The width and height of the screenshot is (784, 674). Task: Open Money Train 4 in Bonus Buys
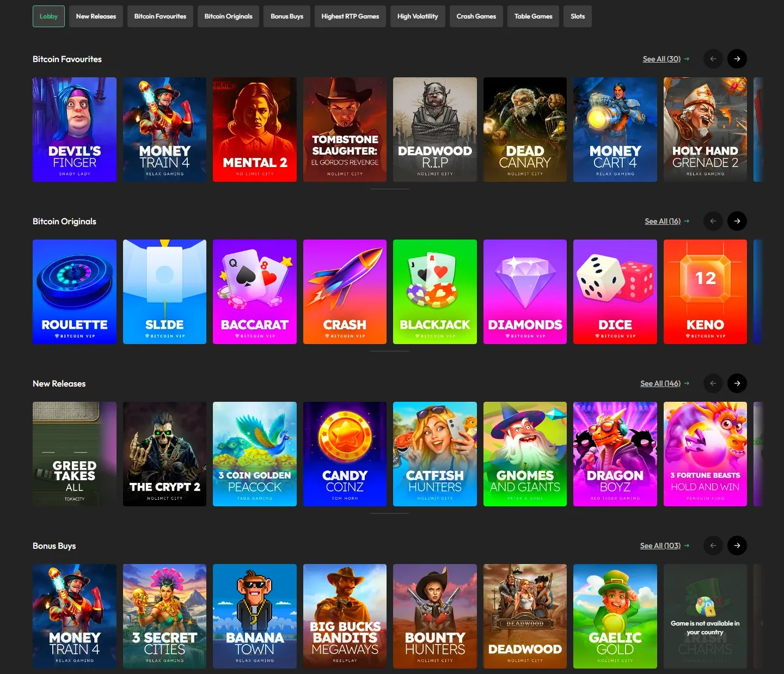click(75, 616)
